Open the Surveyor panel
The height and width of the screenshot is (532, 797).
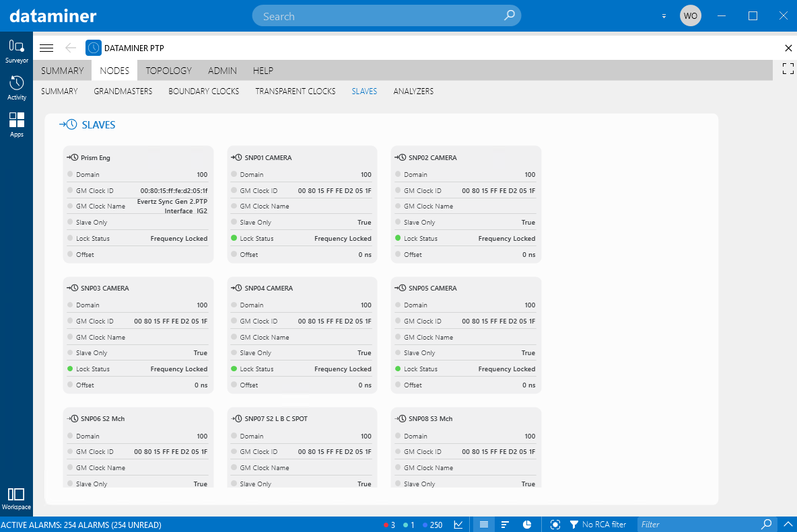tap(16, 51)
